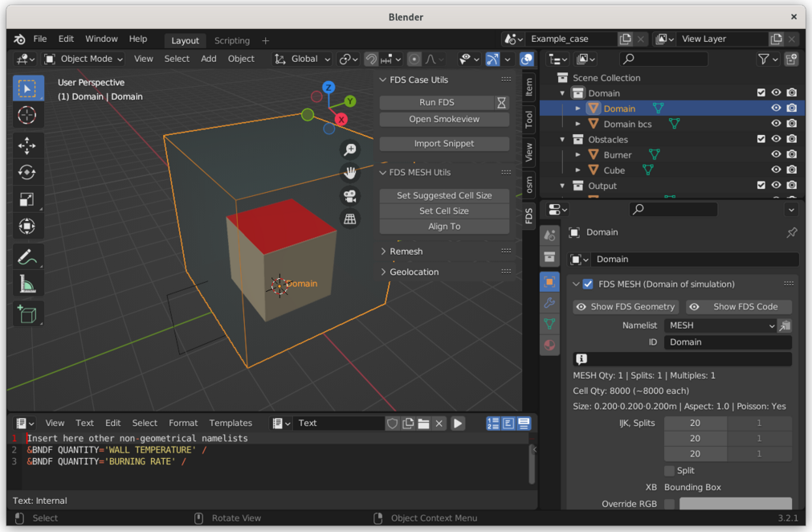Image resolution: width=812 pixels, height=532 pixels.
Task: Select the Add Cube tool
Action: [27, 314]
